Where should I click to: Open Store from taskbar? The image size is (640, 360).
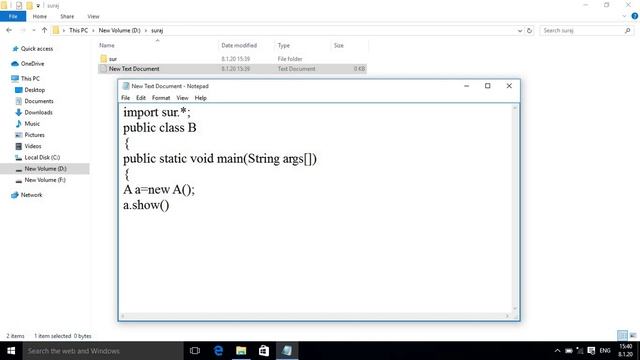(264, 351)
